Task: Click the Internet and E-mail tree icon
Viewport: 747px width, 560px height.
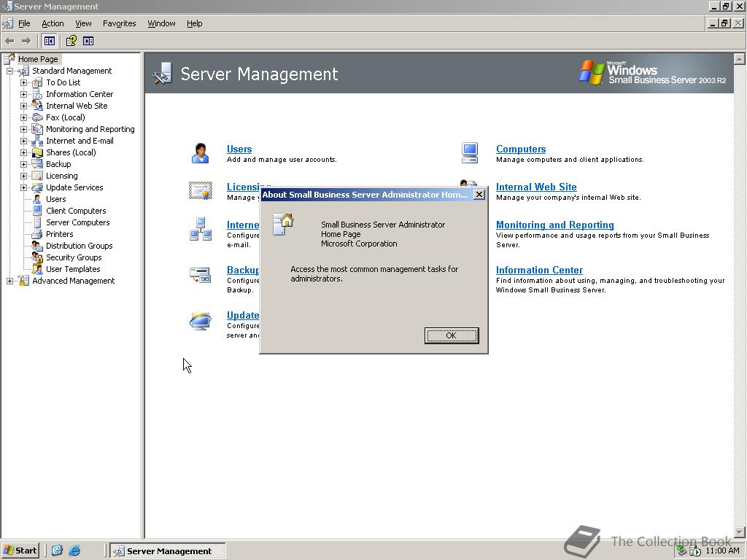Action: 37,141
